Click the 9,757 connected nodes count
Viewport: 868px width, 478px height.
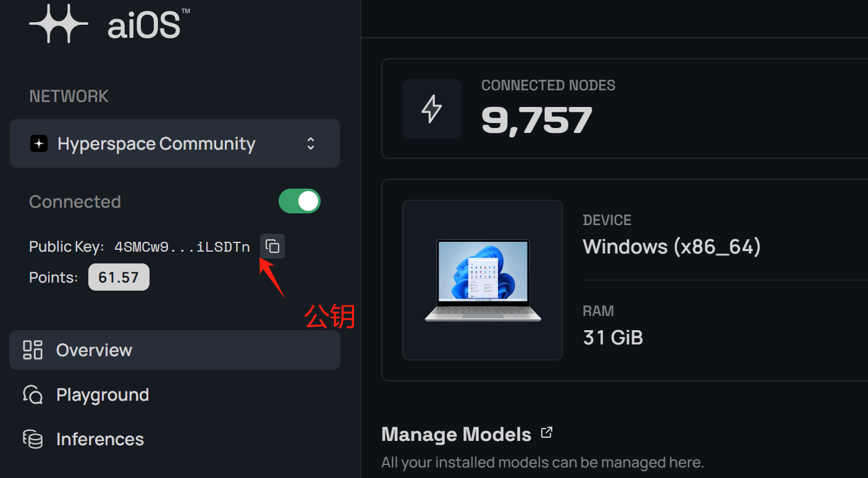coord(536,120)
